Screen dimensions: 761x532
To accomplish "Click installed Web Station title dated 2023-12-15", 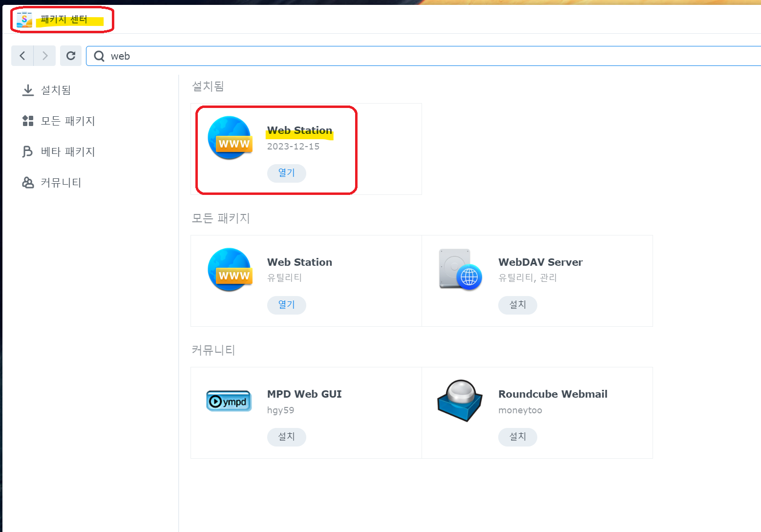I will coord(299,130).
